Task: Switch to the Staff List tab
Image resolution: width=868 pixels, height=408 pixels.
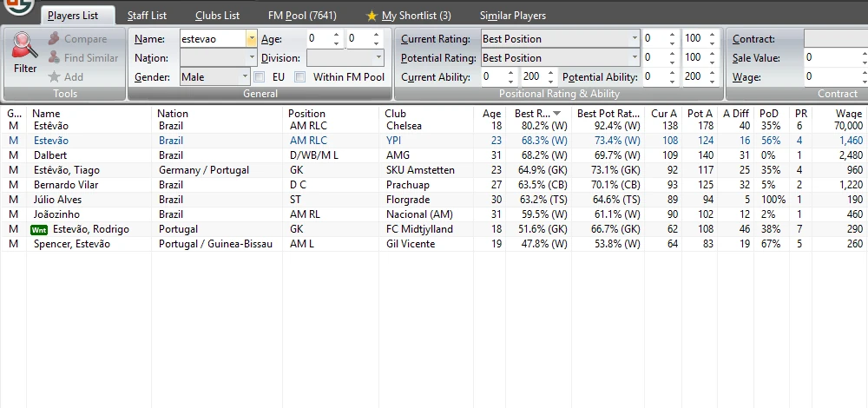Action: click(x=147, y=16)
